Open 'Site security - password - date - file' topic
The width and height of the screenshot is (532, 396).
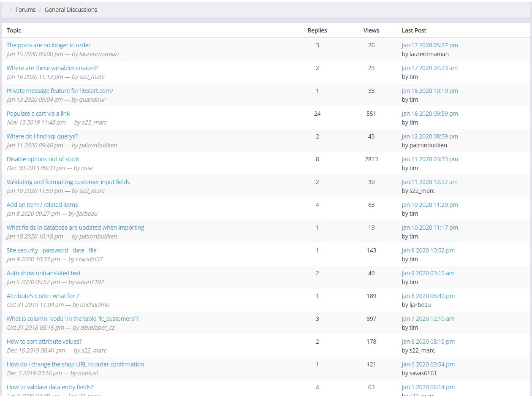(53, 250)
